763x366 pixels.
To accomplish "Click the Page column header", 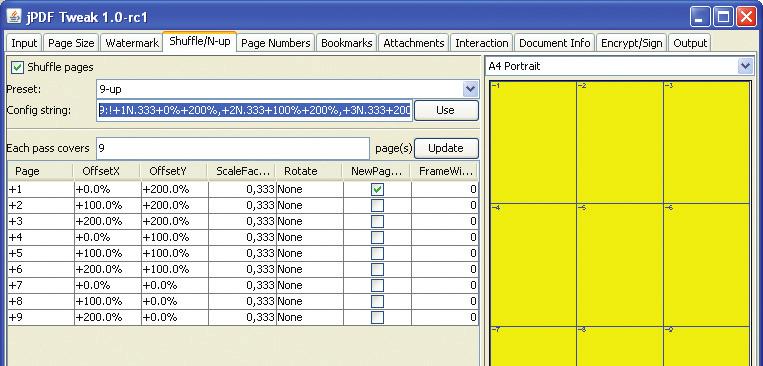I will click(40, 171).
